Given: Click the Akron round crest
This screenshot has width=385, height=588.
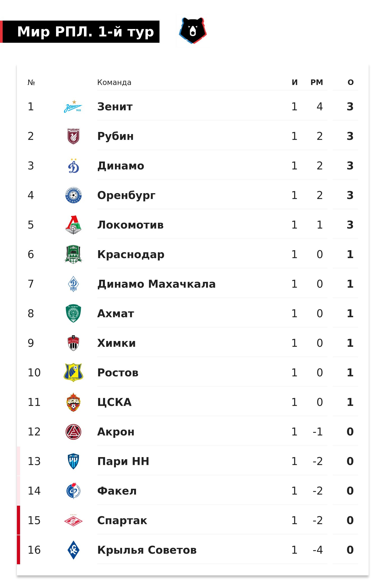Looking at the screenshot, I should tap(73, 432).
